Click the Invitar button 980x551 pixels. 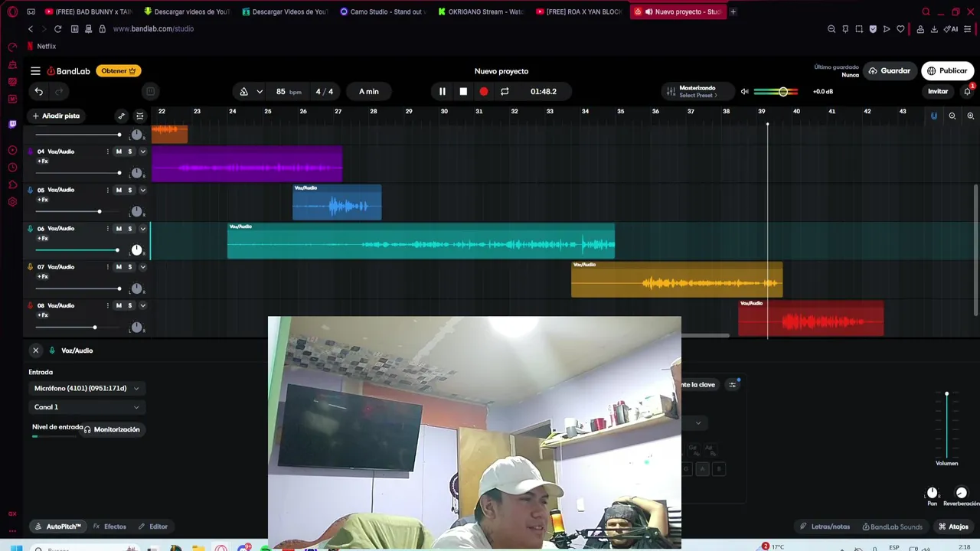pyautogui.click(x=938, y=91)
